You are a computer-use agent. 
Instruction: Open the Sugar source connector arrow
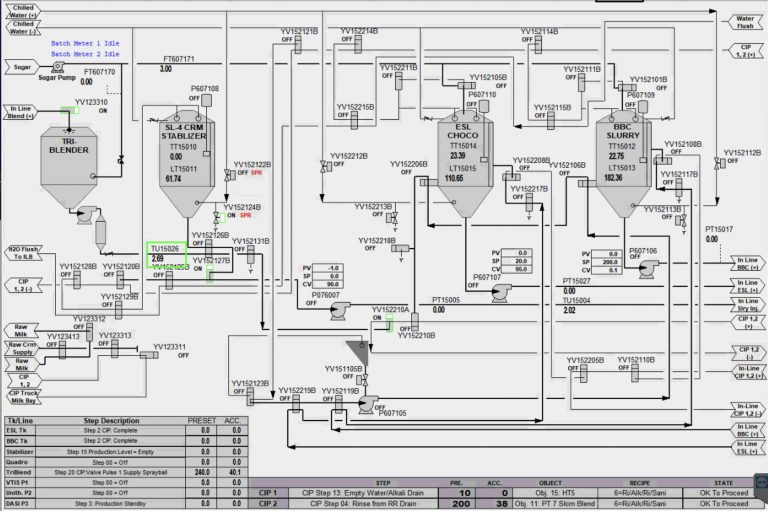[x=22, y=67]
